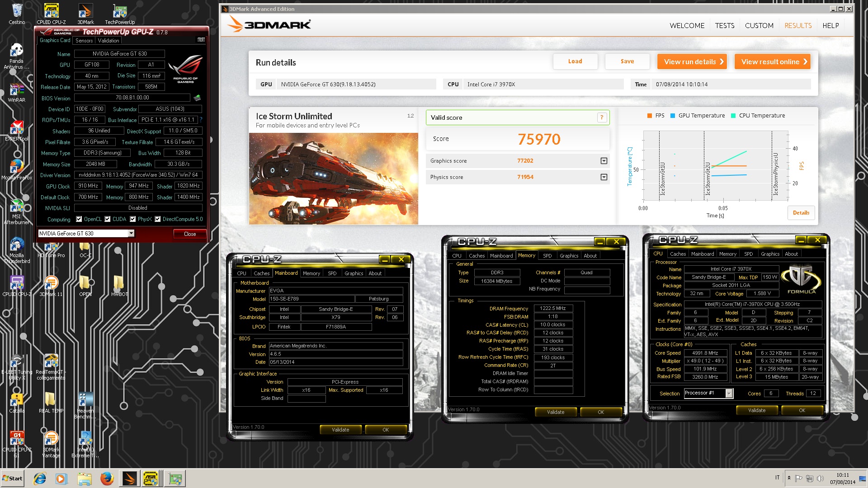
Task: Open the HD Tune Pro desktop icon
Action: (x=51, y=250)
